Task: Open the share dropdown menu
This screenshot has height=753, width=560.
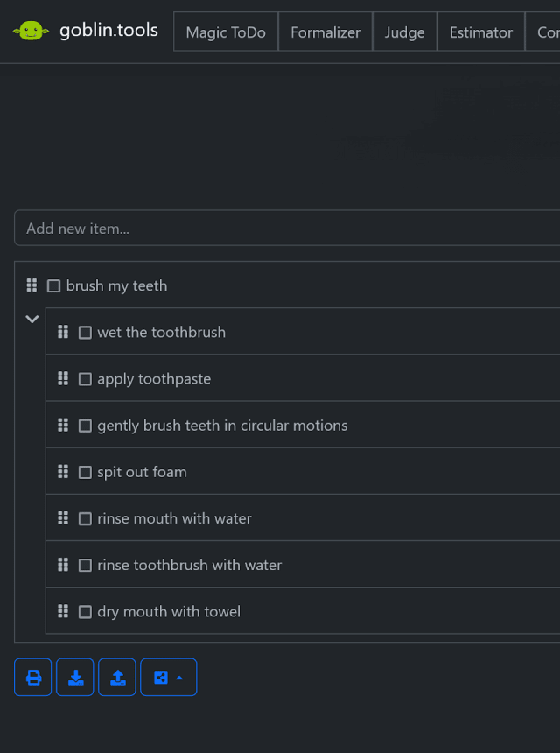Action: tap(168, 677)
